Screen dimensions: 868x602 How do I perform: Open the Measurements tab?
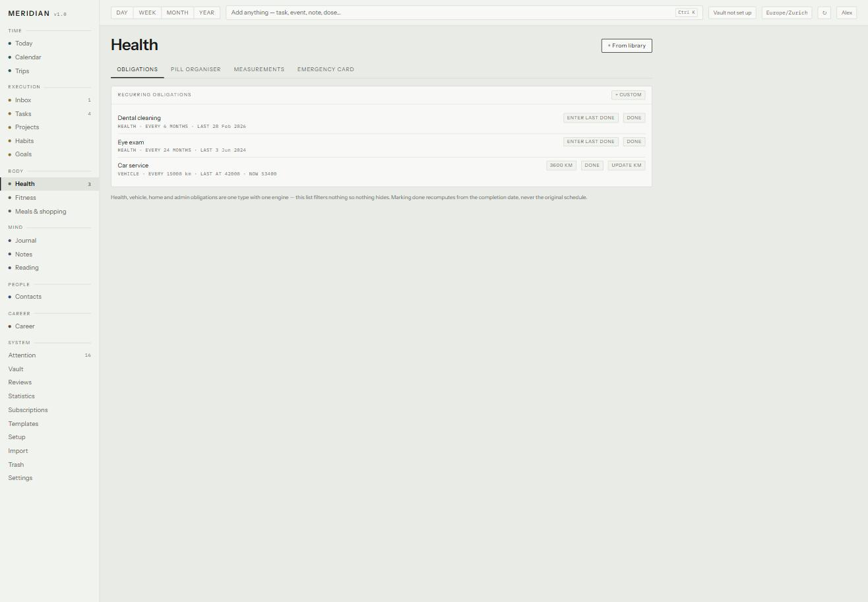(x=259, y=69)
